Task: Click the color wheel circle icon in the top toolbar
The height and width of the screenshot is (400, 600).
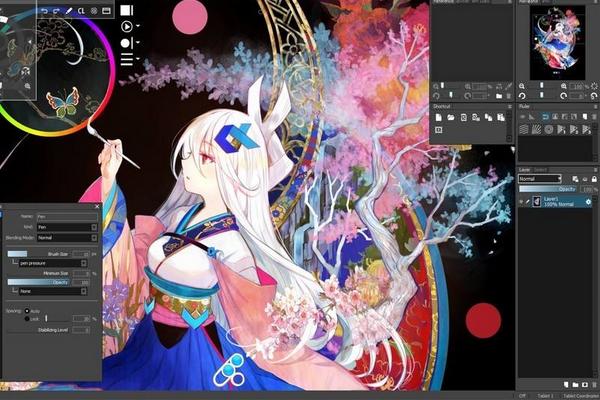Action: pos(94,11)
